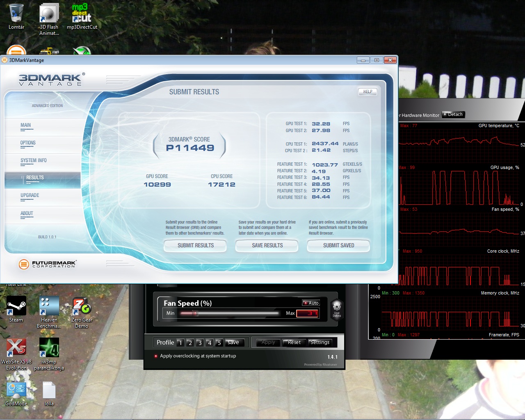Open the Heaven Benchmark desktop shortcut
525x420 pixels.
(x=49, y=312)
